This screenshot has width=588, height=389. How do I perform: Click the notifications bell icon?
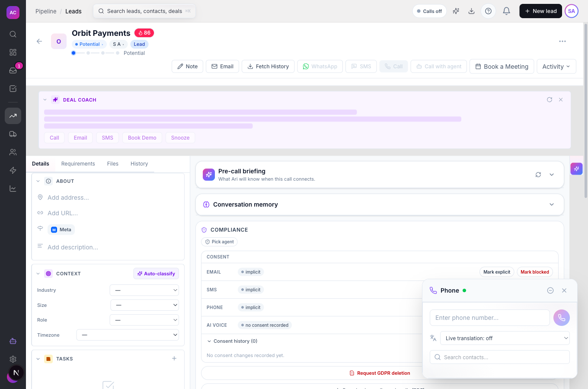506,11
